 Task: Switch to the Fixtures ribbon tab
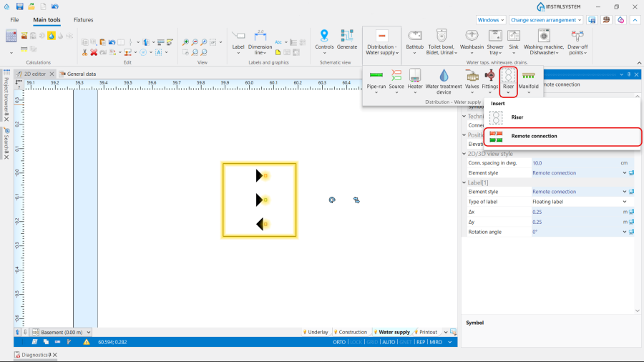click(83, 20)
